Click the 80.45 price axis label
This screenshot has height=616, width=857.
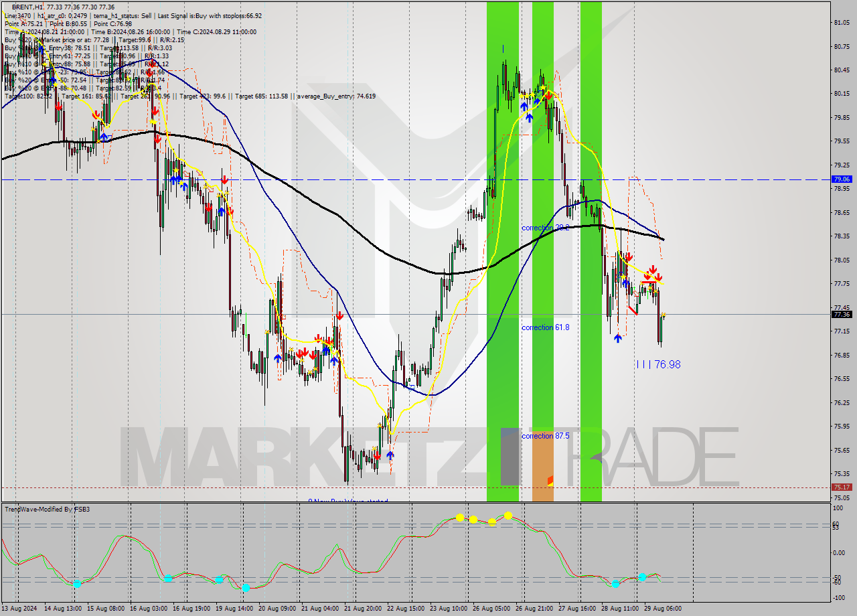(x=842, y=70)
